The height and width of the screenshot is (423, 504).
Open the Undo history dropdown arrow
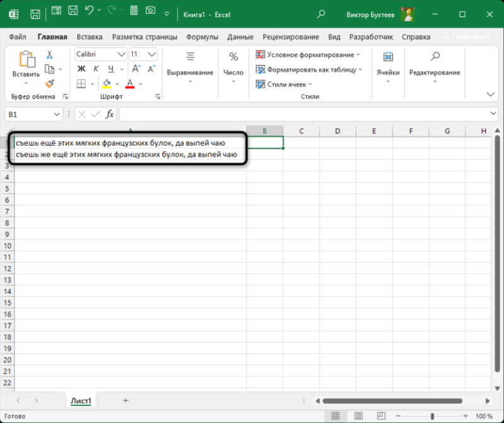click(x=99, y=11)
